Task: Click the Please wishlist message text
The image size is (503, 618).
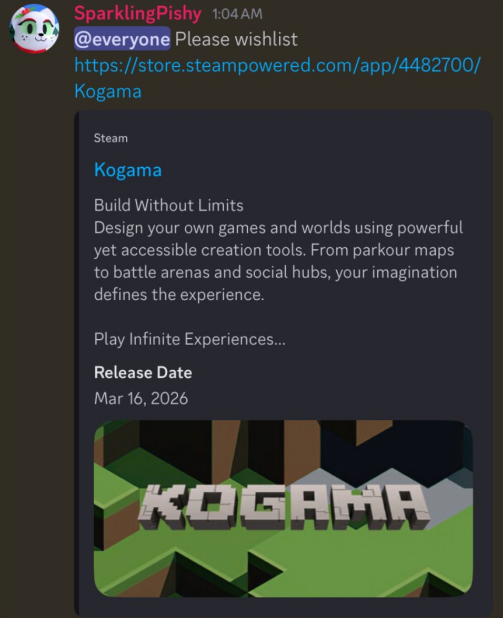Action: click(x=236, y=39)
